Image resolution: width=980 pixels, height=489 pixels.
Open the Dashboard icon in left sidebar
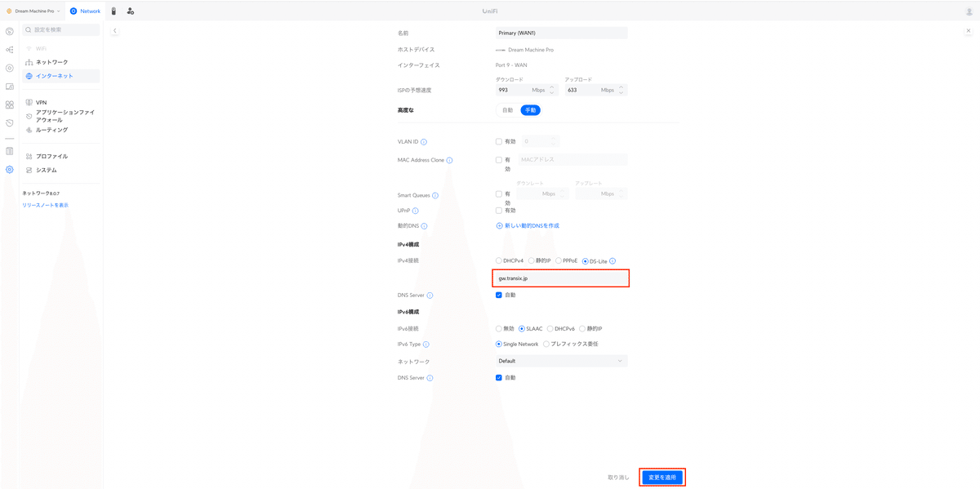pos(9,32)
